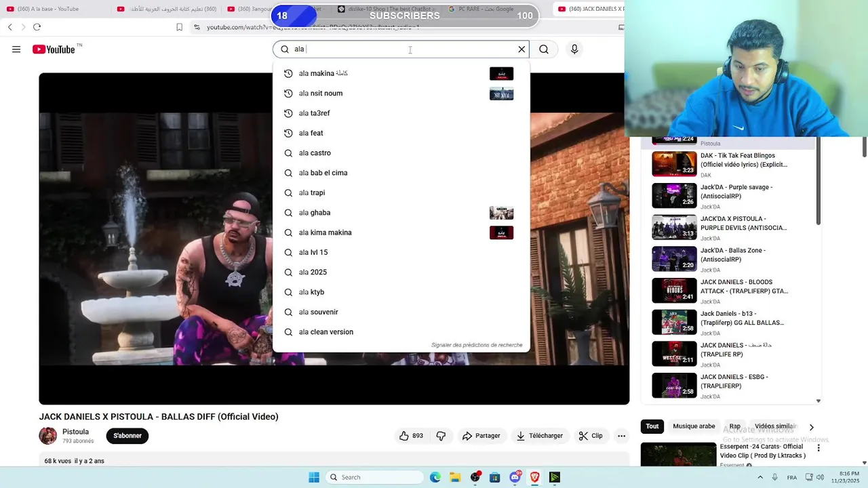Click 'Signaler des prédictions de recherche' link
This screenshot has height=488, width=868.
tap(477, 345)
